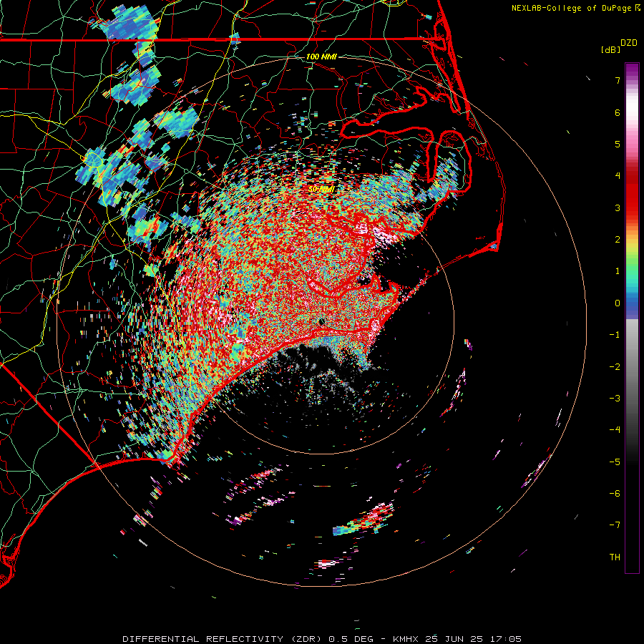The image size is (644, 644).
Task: Click the TH label below the scale
Action: tap(615, 557)
